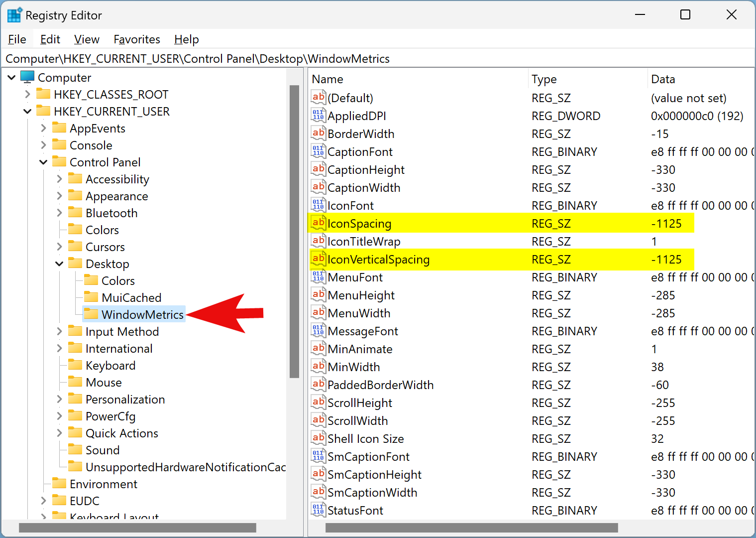Image resolution: width=756 pixels, height=538 pixels.
Task: Open the View menu
Action: [87, 39]
